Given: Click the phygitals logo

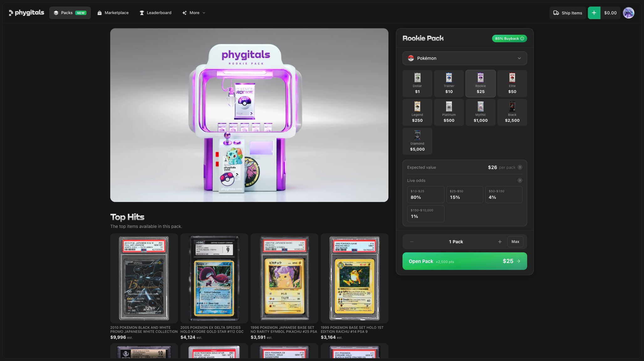Looking at the screenshot, I should pyautogui.click(x=26, y=13).
